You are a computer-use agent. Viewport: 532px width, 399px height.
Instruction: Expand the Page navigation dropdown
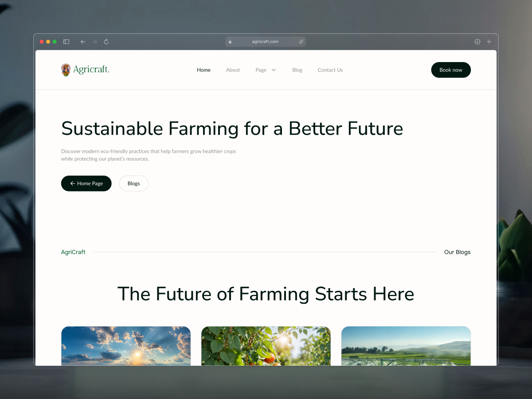pos(266,70)
